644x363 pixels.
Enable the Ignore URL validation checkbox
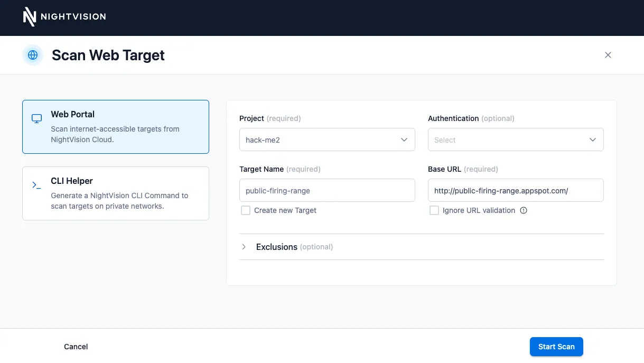434,210
